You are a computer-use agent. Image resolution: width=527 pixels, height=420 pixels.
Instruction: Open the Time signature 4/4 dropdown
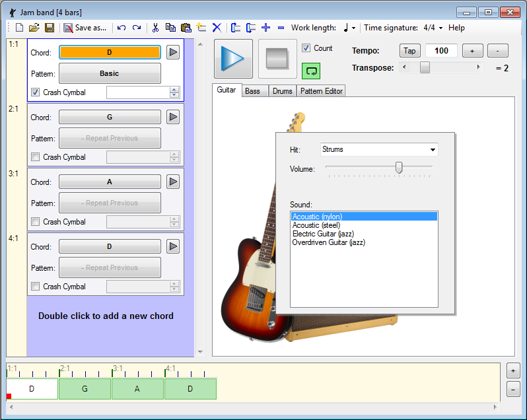pos(433,28)
